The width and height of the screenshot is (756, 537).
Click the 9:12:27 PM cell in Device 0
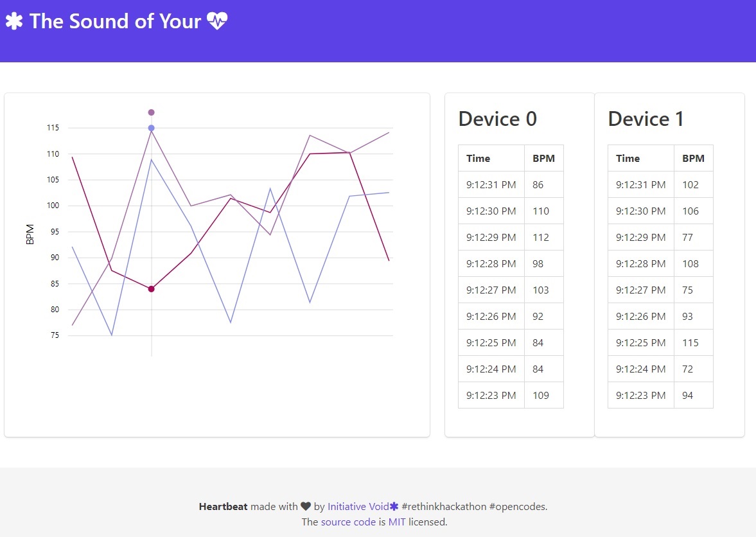pos(491,290)
